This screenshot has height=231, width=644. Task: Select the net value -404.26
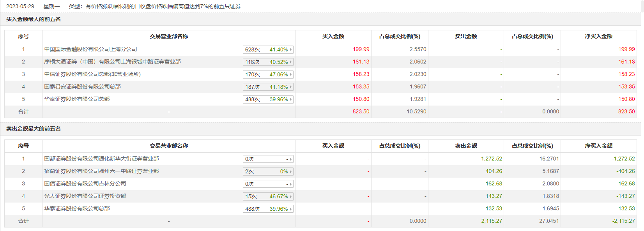[626, 171]
